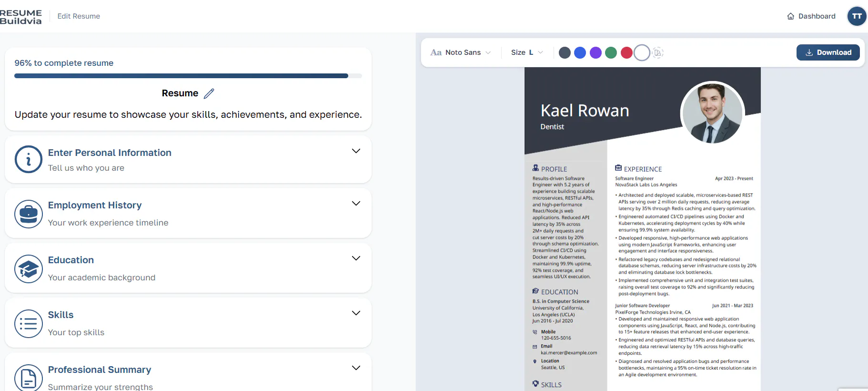Viewport: 868px width, 391px height.
Task: Click the Email envelope icon in resume
Action: pyautogui.click(x=535, y=347)
